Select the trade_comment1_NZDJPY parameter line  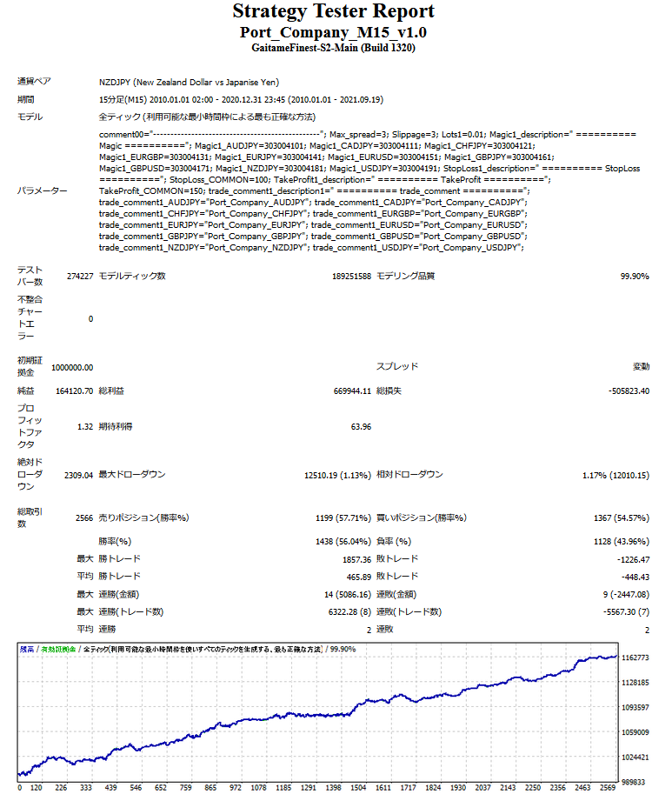pos(311,248)
